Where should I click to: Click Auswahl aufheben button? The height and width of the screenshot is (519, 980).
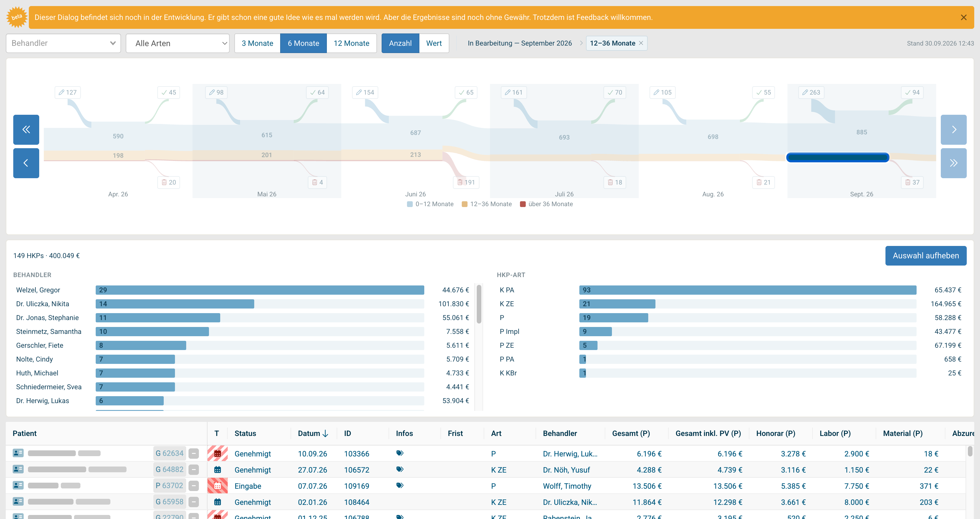(x=926, y=256)
